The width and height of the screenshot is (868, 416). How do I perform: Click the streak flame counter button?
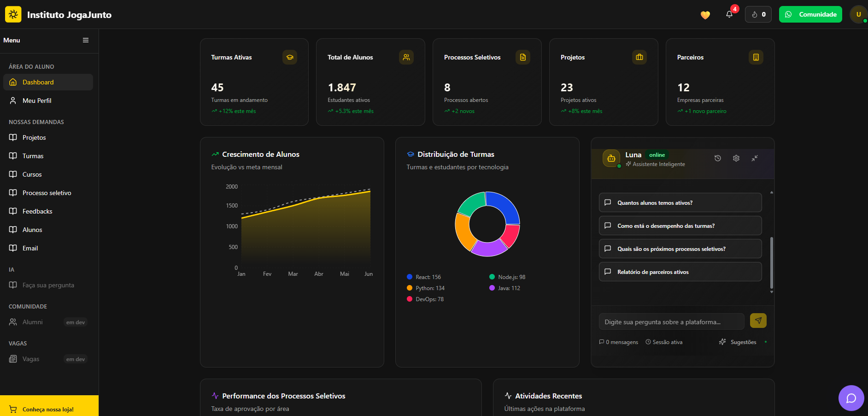[758, 14]
